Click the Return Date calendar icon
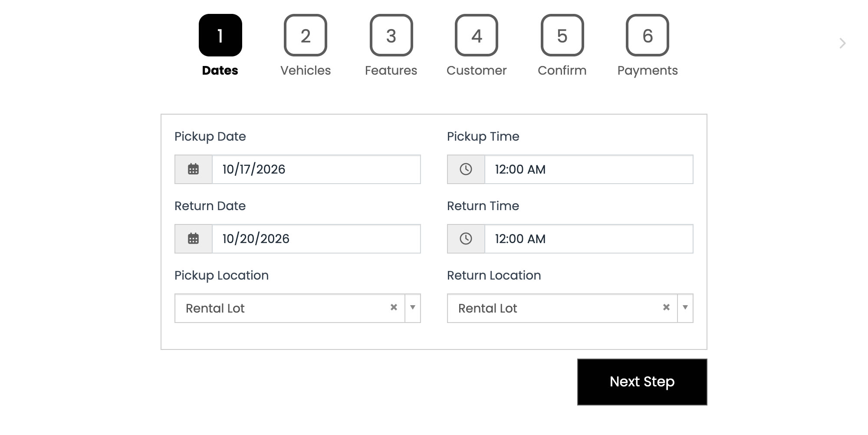The height and width of the screenshot is (435, 868). point(193,239)
